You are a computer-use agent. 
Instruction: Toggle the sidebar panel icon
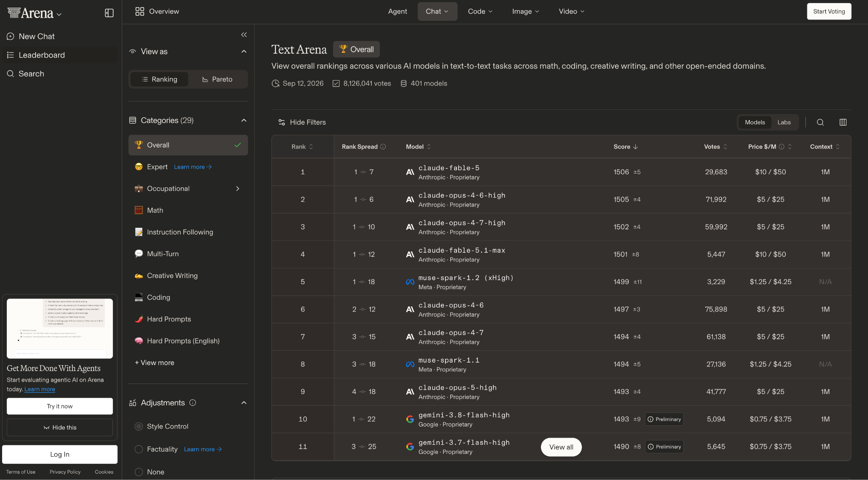click(109, 13)
